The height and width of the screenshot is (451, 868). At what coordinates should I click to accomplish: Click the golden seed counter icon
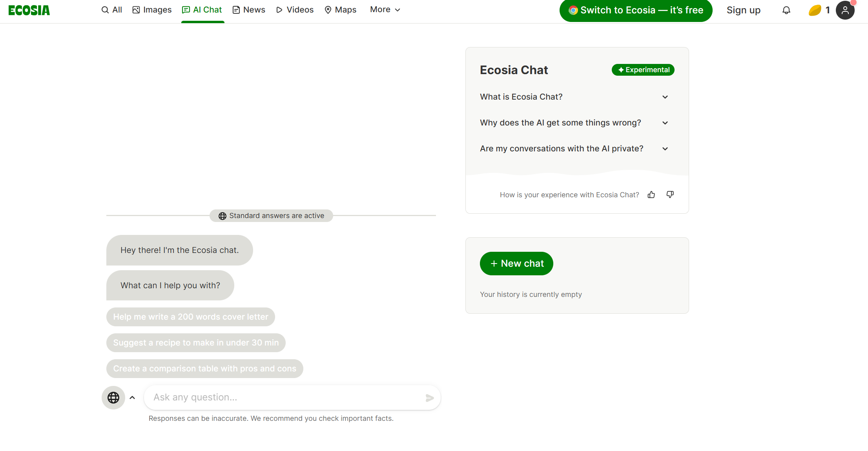click(x=815, y=10)
